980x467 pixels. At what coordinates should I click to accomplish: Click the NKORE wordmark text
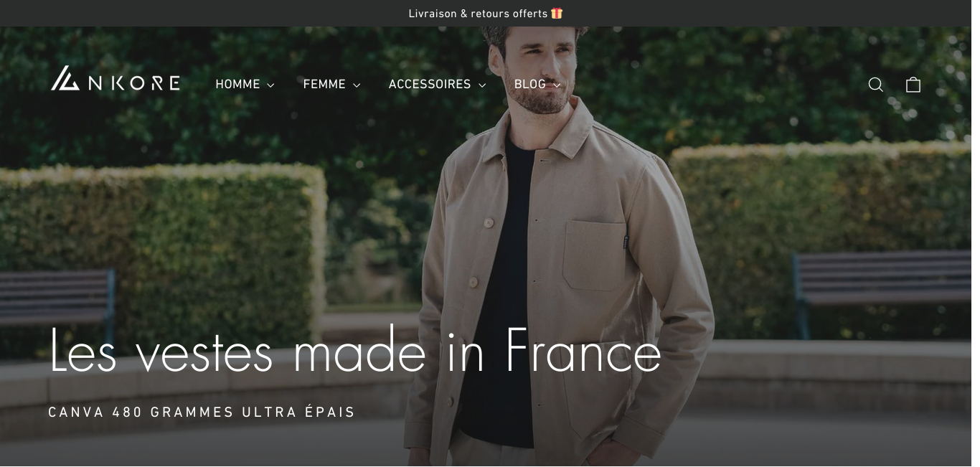[x=133, y=83]
